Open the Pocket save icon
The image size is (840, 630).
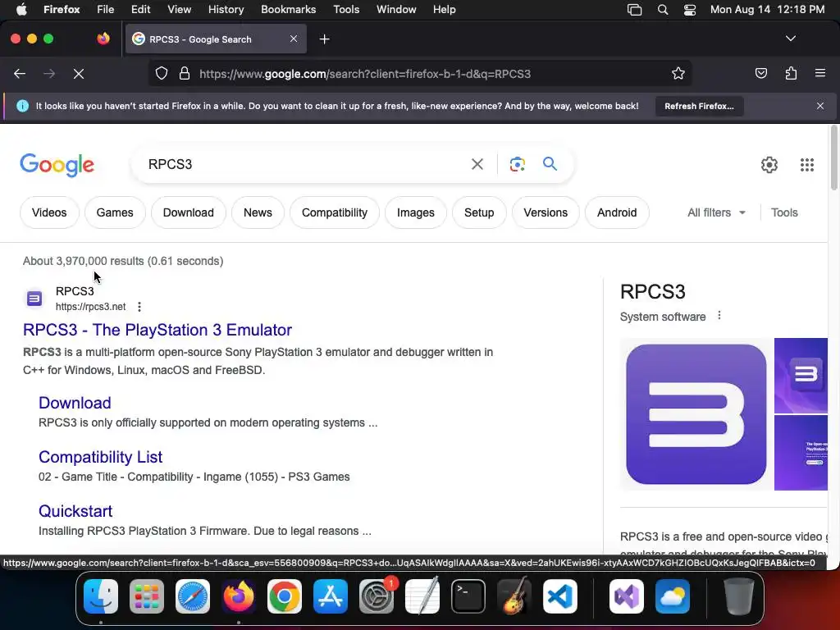(760, 73)
